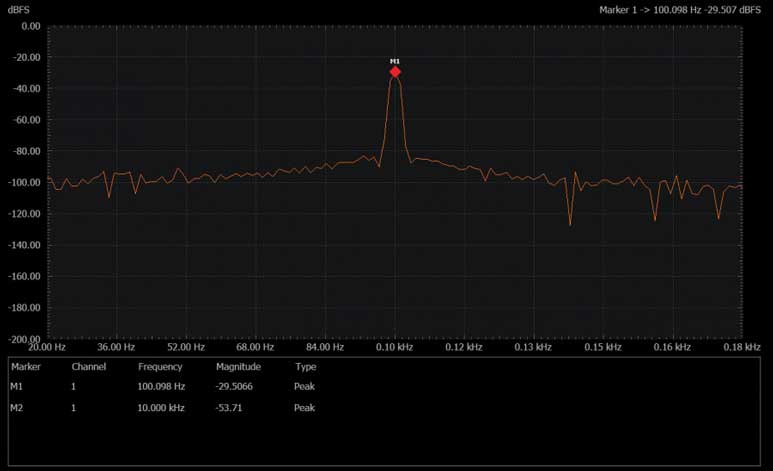
Task: Click the Frequency column header
Action: 160,367
